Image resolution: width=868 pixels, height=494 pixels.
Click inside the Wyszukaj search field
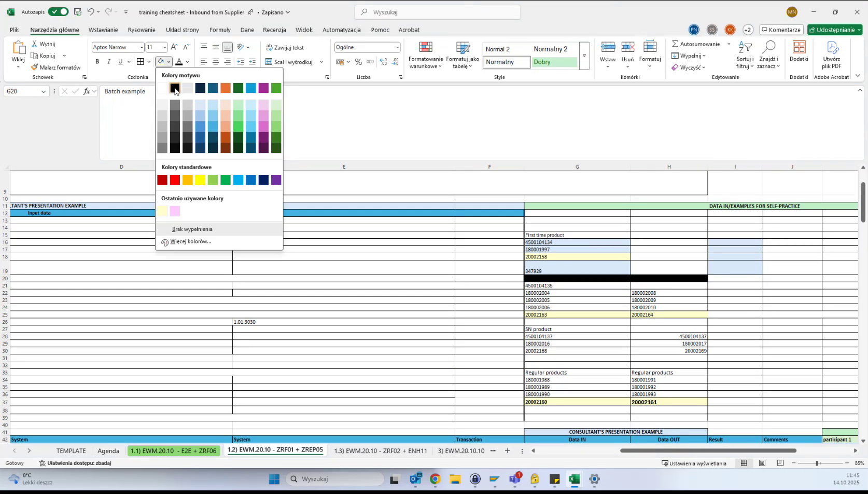pos(437,12)
